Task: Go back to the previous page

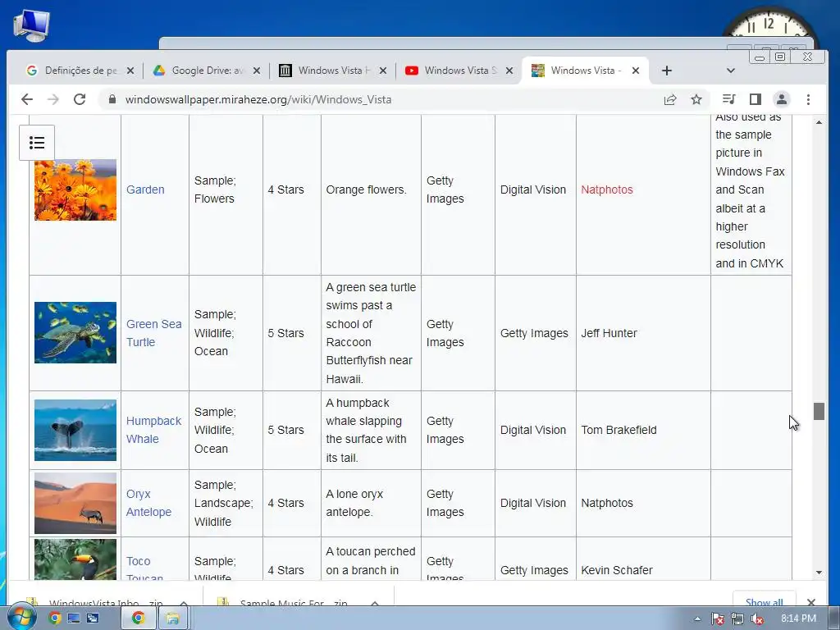Action: [27, 99]
